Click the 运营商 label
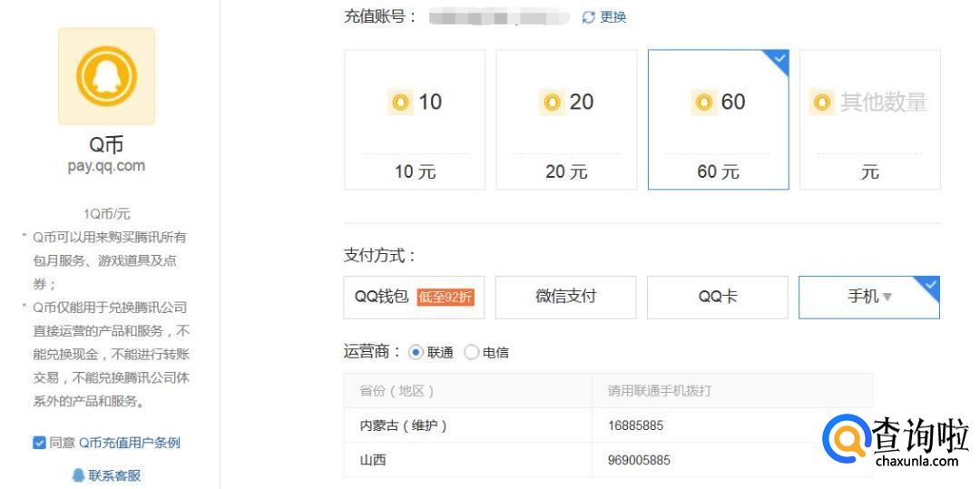 pyautogui.click(x=372, y=352)
